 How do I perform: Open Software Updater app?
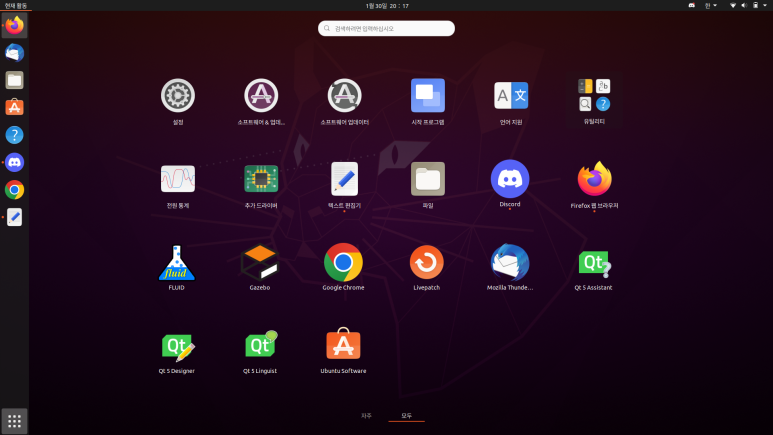[345, 96]
